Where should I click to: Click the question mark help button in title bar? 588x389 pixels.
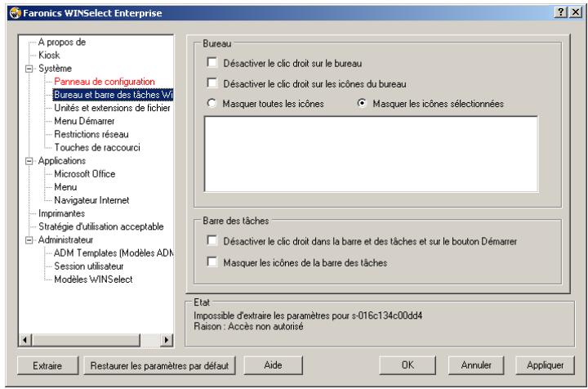coord(560,12)
